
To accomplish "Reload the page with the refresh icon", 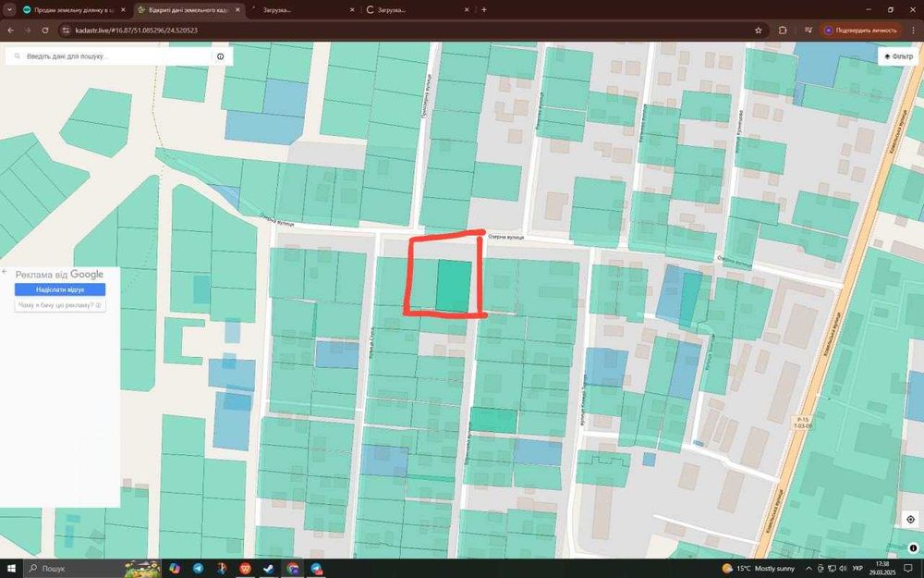I will (x=45, y=30).
